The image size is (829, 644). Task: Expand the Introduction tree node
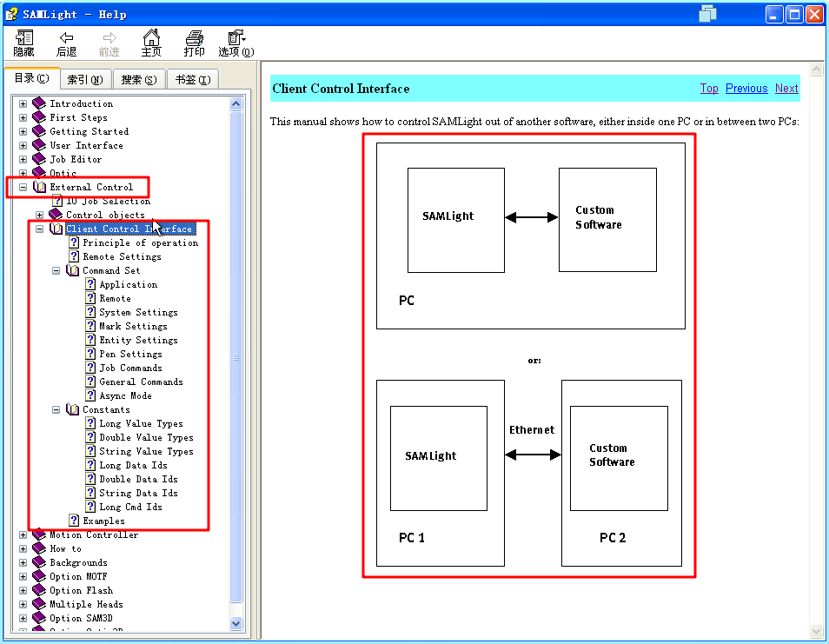point(23,103)
